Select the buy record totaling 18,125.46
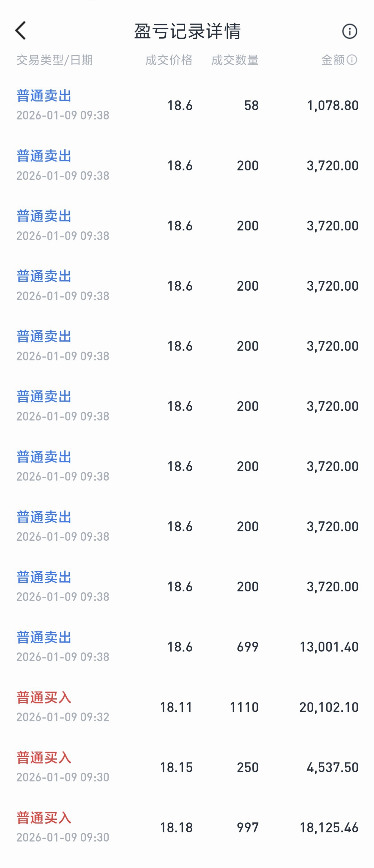This screenshot has width=374, height=868. point(329,827)
